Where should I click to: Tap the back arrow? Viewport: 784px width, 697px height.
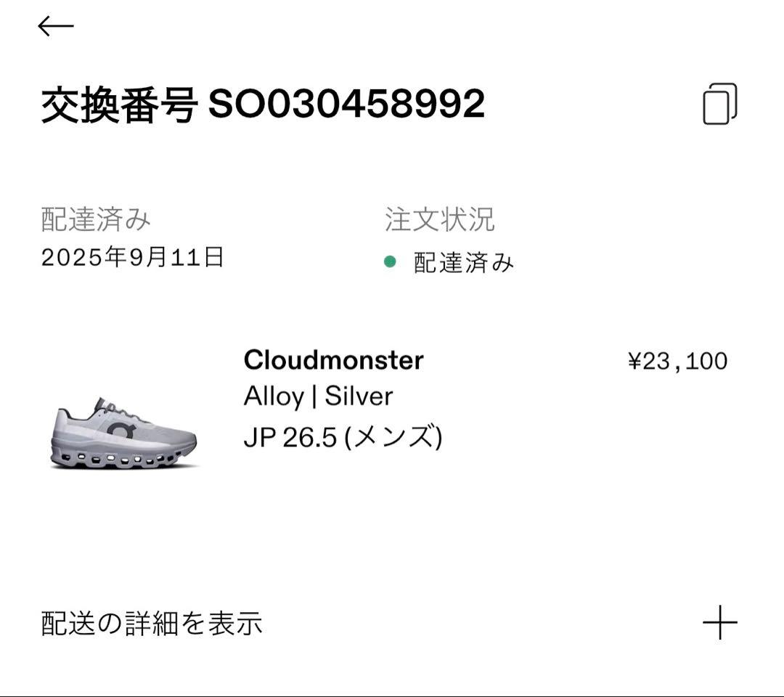(56, 27)
